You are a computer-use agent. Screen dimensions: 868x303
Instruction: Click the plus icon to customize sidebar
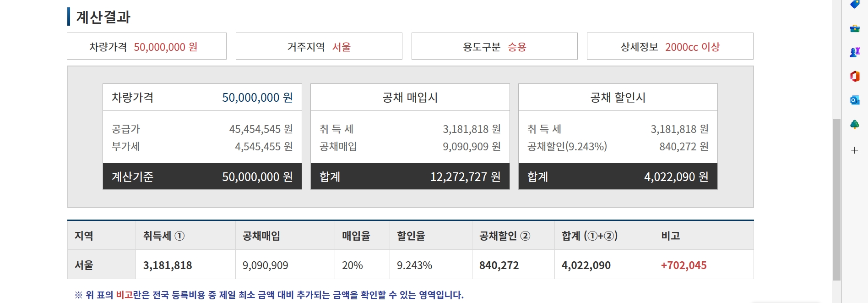854,150
